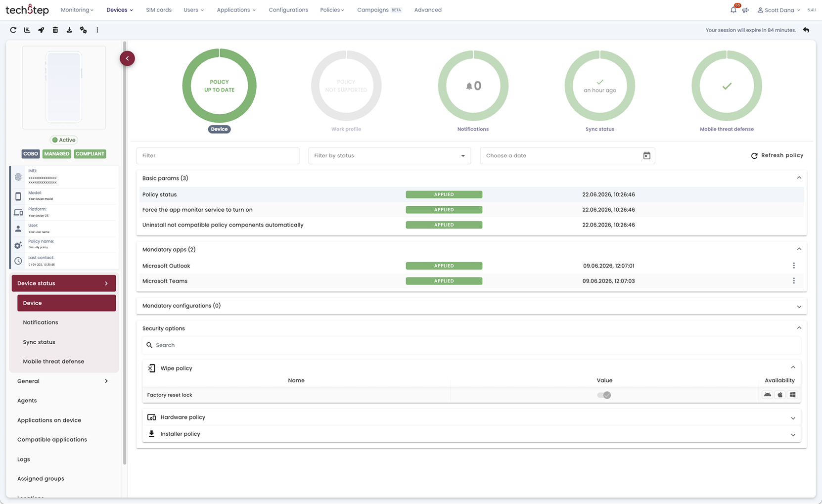
Task: Open the Applications menu
Action: (236, 10)
